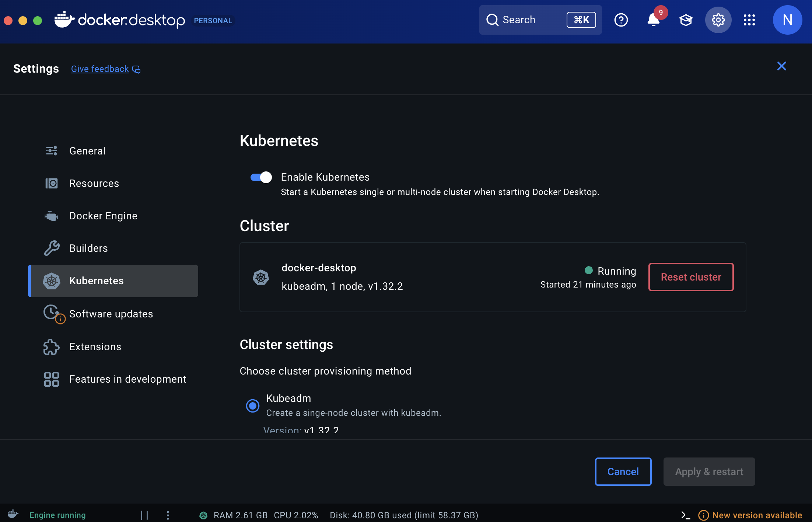Click the settings gear icon
The image size is (812, 522).
(x=718, y=20)
